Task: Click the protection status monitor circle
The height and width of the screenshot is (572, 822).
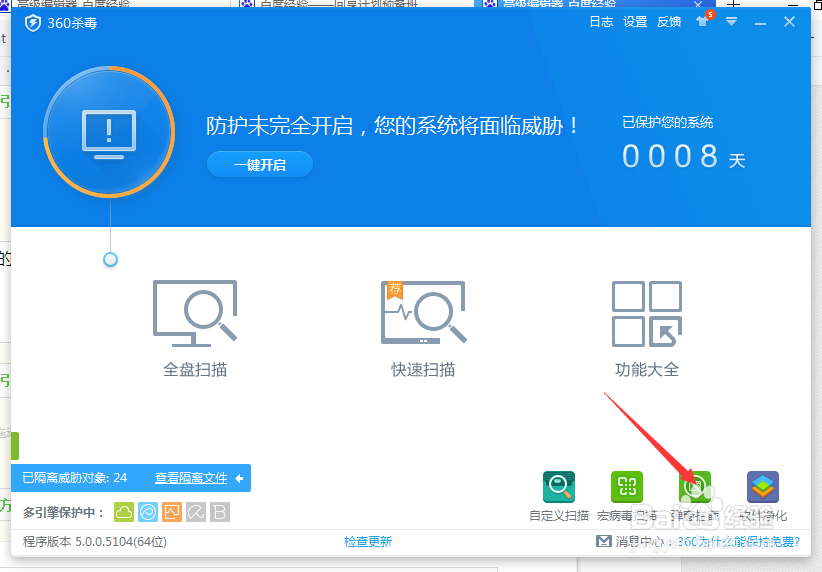Action: (x=109, y=132)
